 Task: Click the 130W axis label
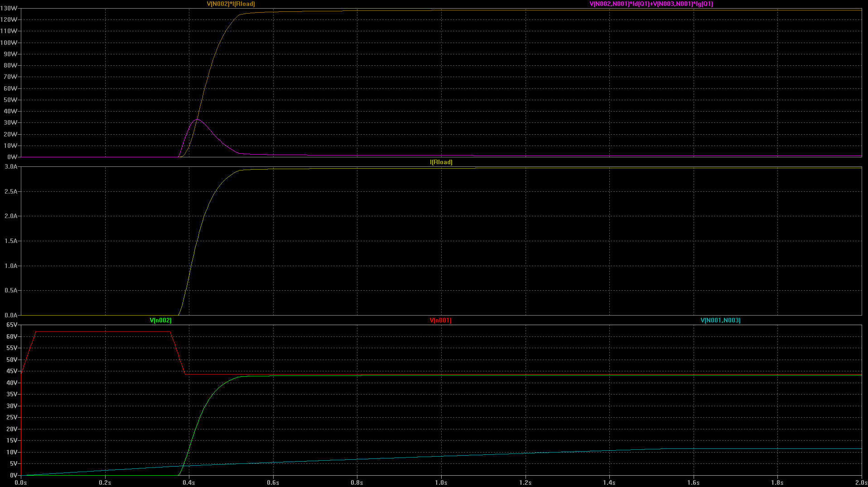click(x=9, y=8)
